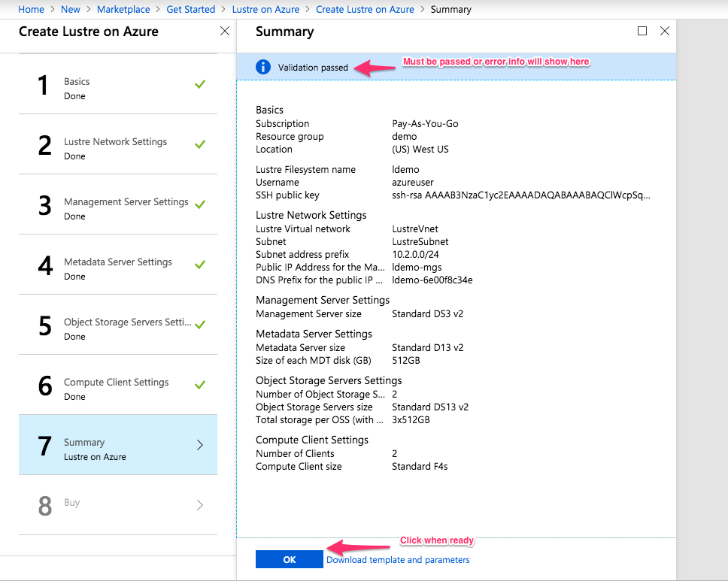
Task: Click the subnet prefix 10.2.0.0/24
Action: point(416,254)
